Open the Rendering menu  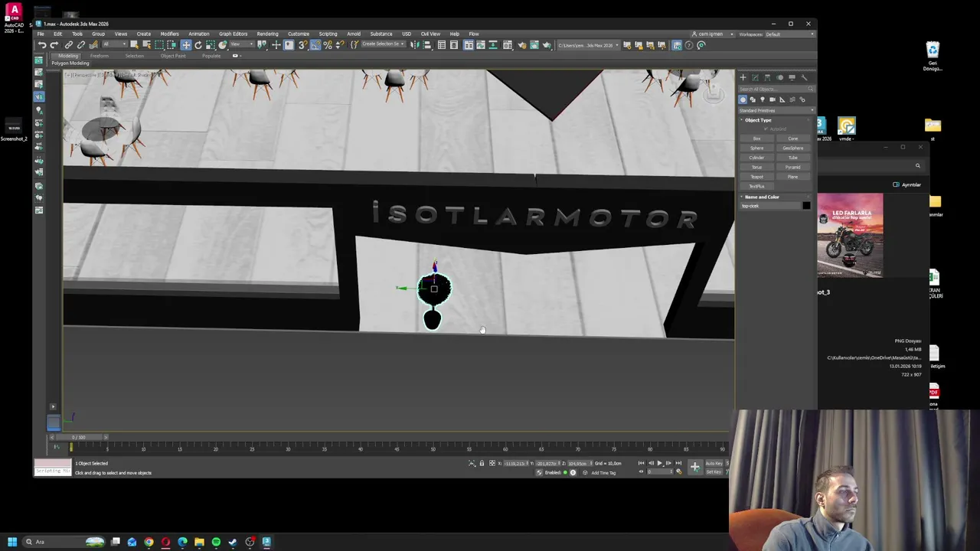click(x=267, y=34)
